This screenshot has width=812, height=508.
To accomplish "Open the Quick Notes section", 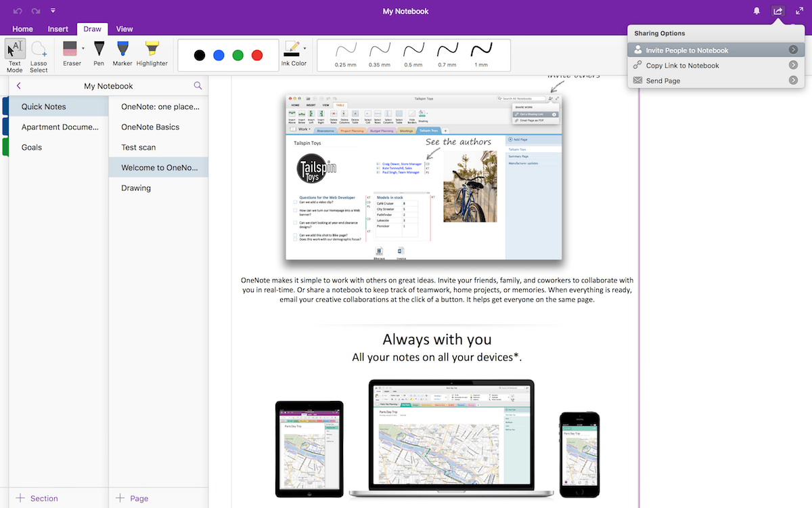I will [58, 106].
